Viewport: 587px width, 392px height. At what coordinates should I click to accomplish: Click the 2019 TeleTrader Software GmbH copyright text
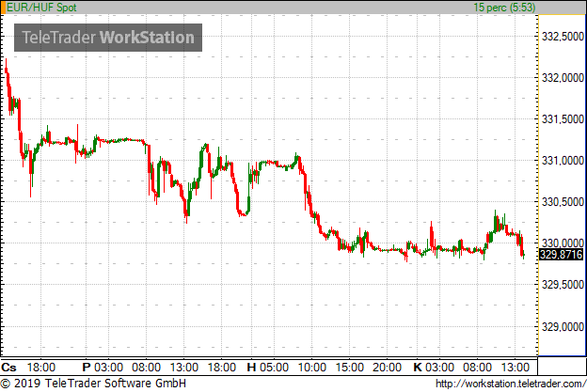tap(93, 384)
